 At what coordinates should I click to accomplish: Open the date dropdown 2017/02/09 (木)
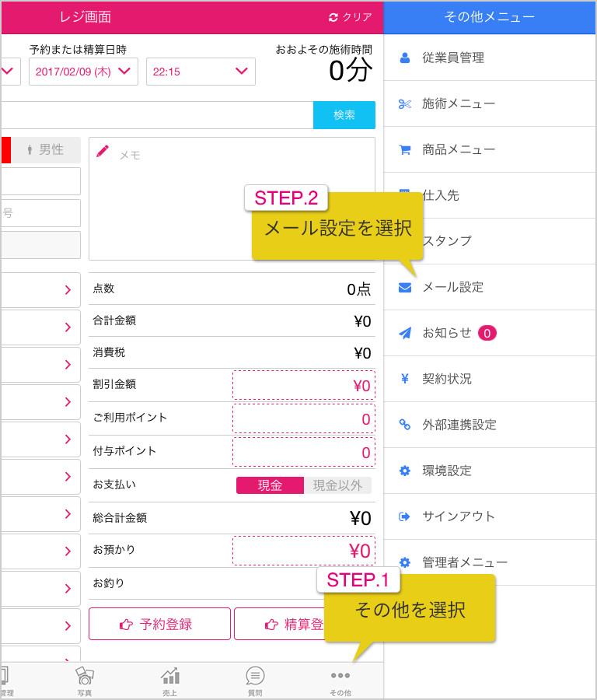tap(83, 72)
